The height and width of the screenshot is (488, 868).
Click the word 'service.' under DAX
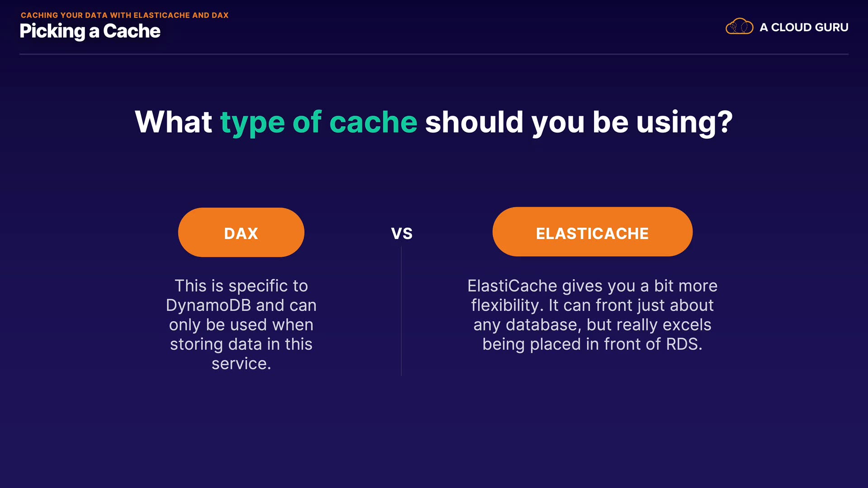click(241, 364)
